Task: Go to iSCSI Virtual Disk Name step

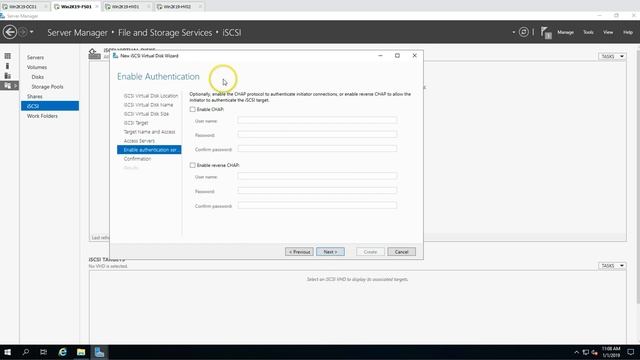Action: click(x=149, y=105)
